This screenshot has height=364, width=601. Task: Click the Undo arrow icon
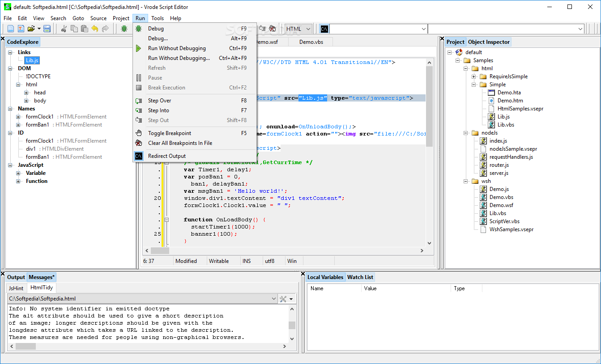tap(95, 29)
